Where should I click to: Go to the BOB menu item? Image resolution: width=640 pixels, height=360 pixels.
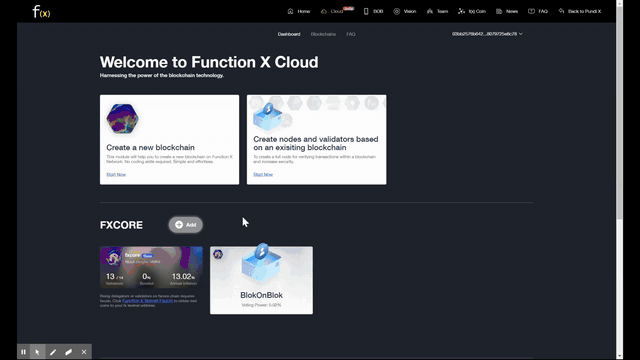click(378, 11)
